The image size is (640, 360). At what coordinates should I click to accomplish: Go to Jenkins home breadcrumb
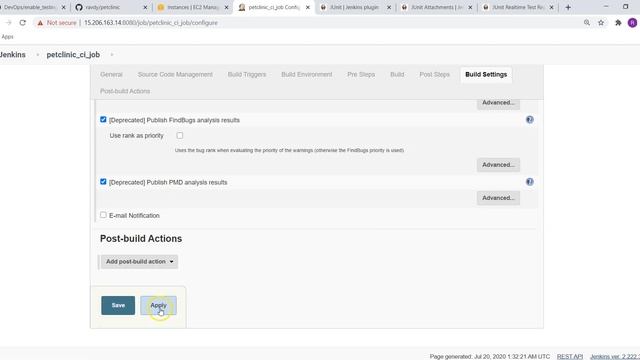click(13, 55)
